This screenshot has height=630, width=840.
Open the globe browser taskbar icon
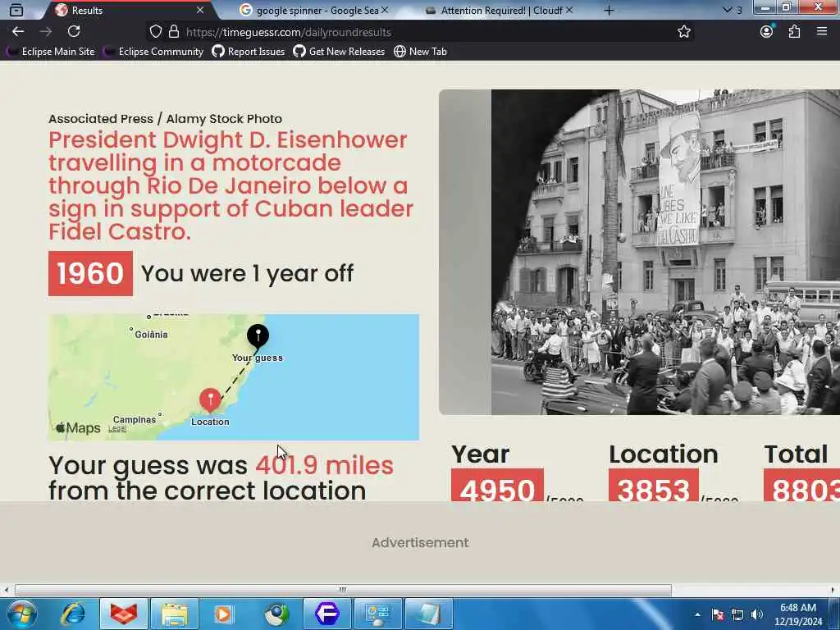coord(276,614)
